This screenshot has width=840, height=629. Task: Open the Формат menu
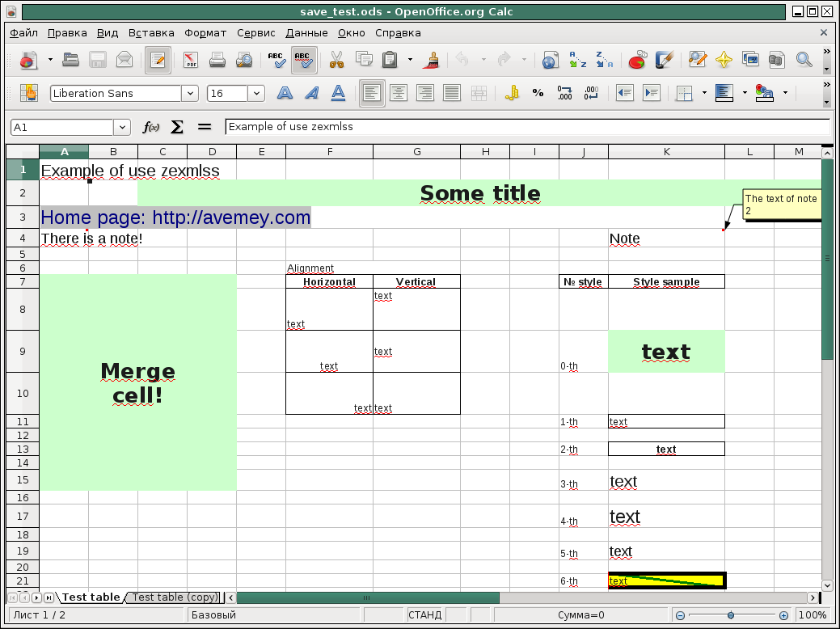tap(205, 33)
